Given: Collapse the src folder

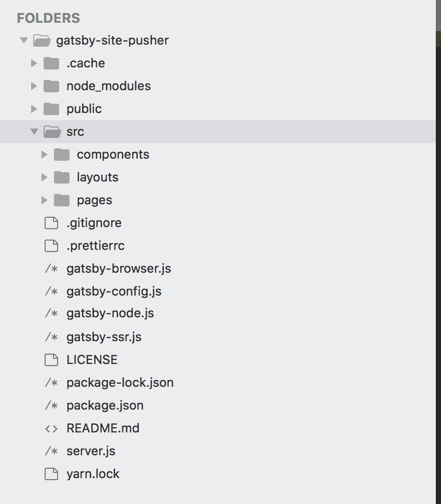Looking at the screenshot, I should pos(34,131).
